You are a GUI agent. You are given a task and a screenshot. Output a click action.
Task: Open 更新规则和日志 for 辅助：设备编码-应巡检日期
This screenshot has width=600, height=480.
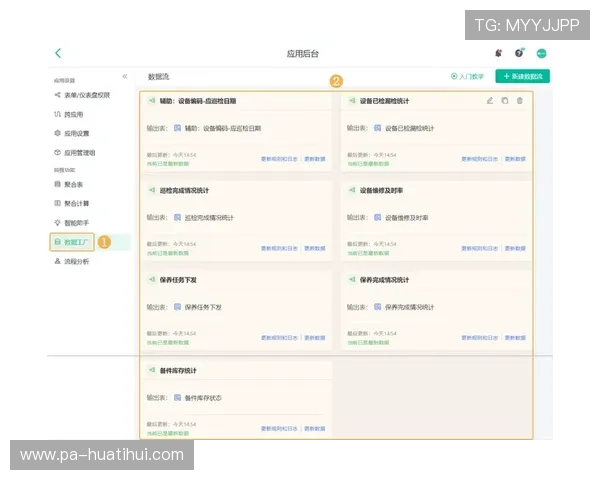coord(279,159)
